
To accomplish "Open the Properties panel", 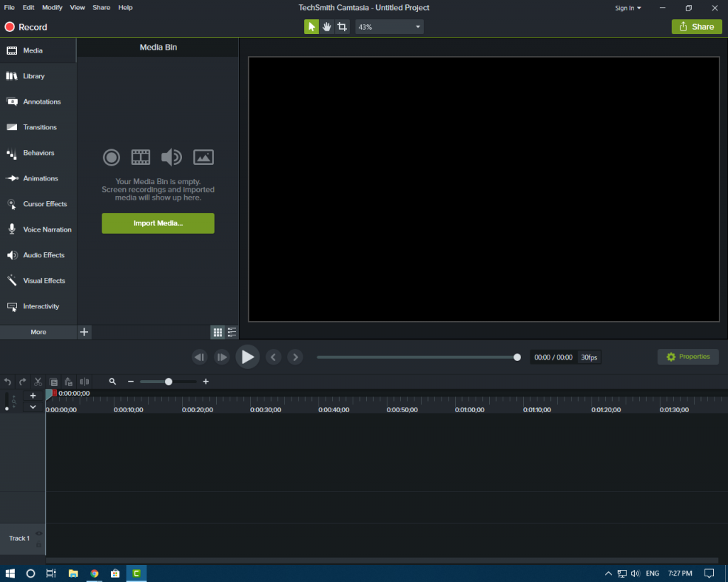I will (x=687, y=357).
